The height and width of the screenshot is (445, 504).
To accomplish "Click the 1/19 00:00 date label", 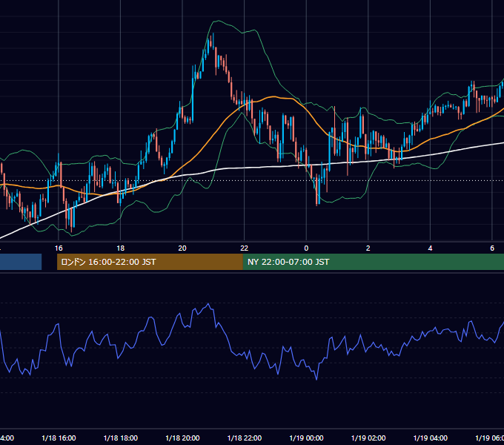I will coord(306,438).
